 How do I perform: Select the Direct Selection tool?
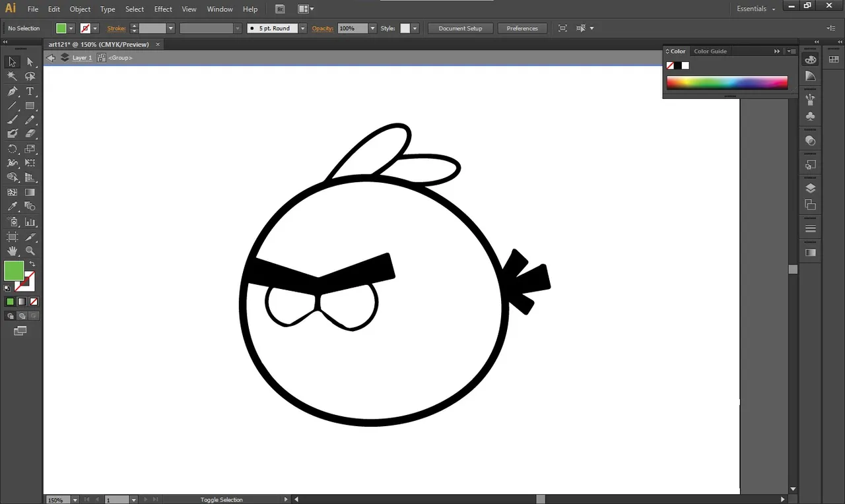[x=30, y=62]
